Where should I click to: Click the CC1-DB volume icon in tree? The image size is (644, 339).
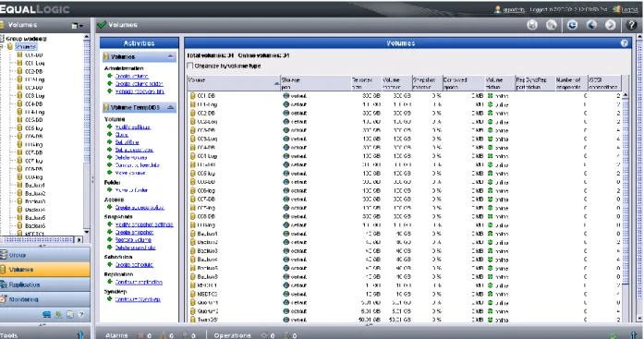click(19, 55)
